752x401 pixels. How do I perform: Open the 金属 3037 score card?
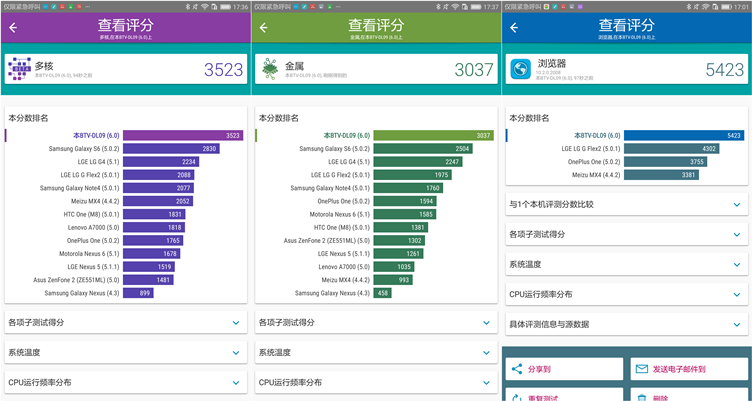[376, 69]
